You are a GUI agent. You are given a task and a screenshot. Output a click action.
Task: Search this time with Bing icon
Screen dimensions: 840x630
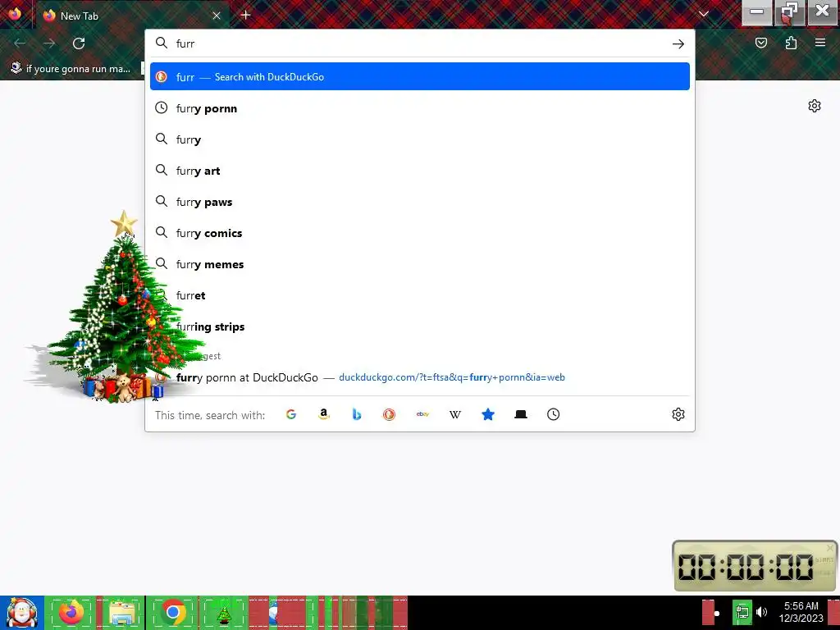(x=357, y=414)
